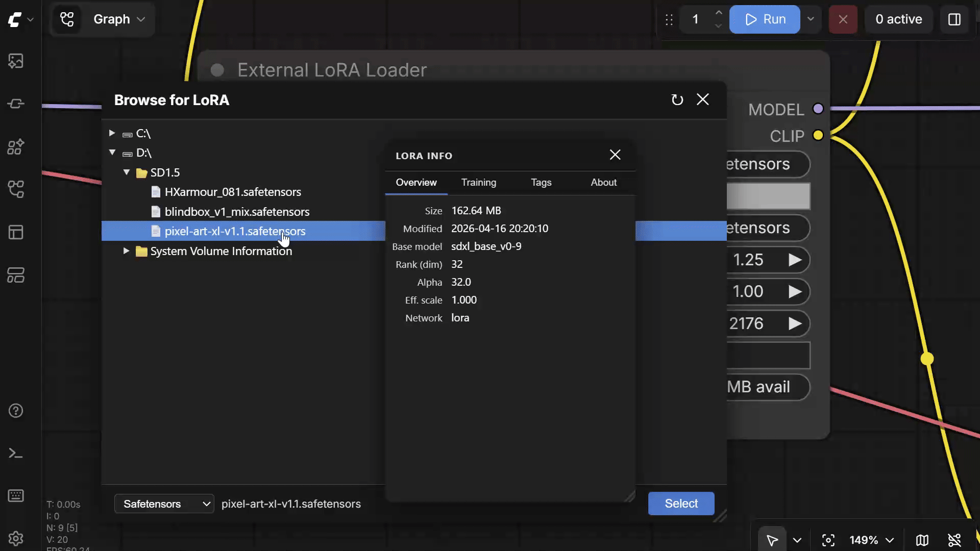Image resolution: width=980 pixels, height=551 pixels.
Task: Open the SD1.5 folder row
Action: pyautogui.click(x=165, y=172)
